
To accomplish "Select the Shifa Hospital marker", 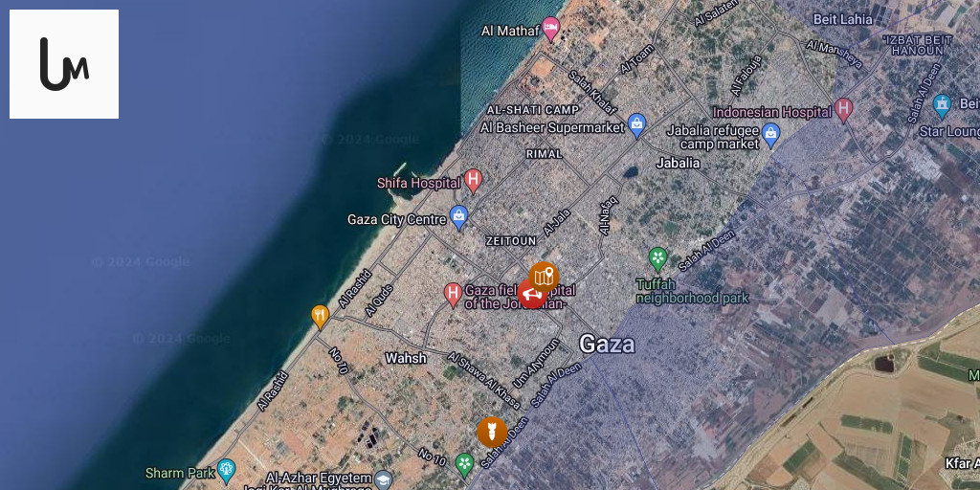I will [x=473, y=181].
